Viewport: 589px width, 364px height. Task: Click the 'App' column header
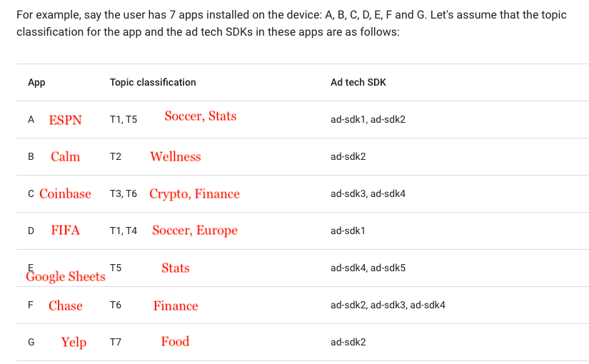[x=36, y=82]
